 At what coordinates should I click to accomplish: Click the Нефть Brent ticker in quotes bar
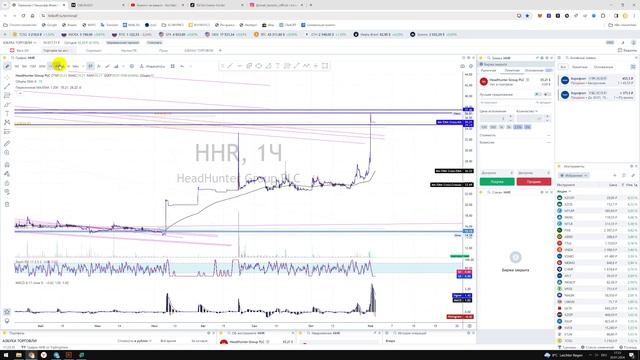378,35
